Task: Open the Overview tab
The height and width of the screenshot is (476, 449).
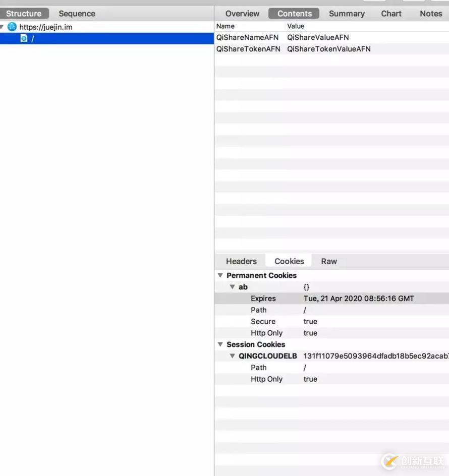Action: 242,14
